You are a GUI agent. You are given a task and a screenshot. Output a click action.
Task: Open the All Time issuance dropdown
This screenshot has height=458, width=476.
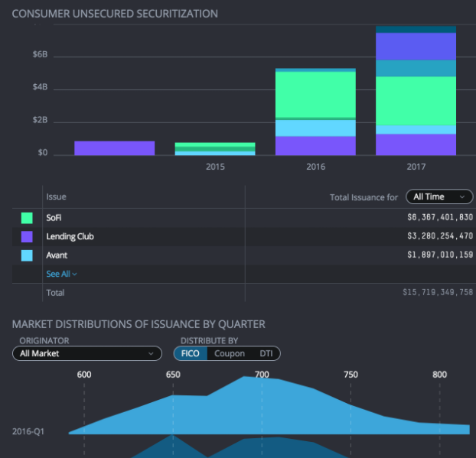[x=439, y=197]
